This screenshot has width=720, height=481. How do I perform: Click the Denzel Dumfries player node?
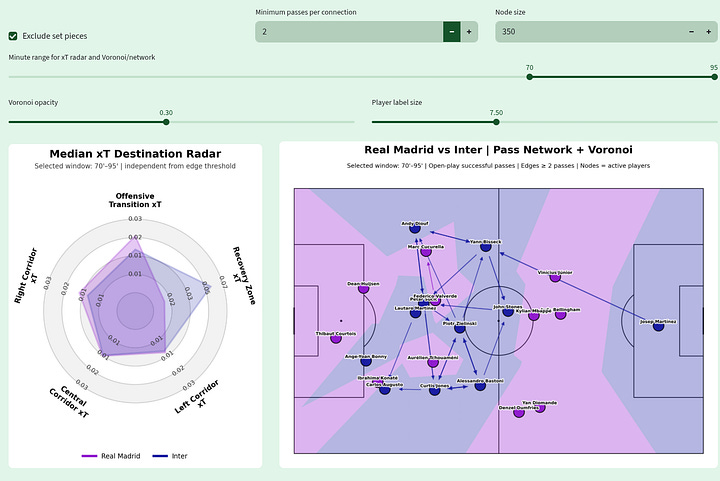tap(519, 413)
